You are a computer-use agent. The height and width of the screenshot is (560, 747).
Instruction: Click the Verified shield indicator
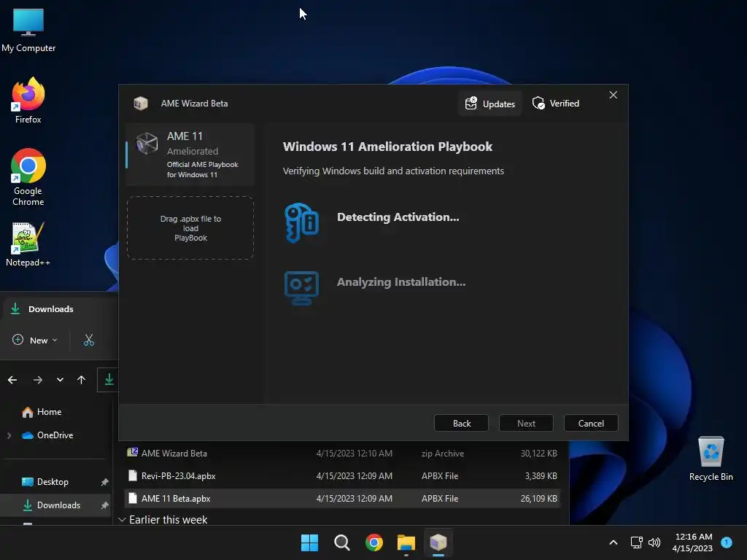click(x=555, y=104)
